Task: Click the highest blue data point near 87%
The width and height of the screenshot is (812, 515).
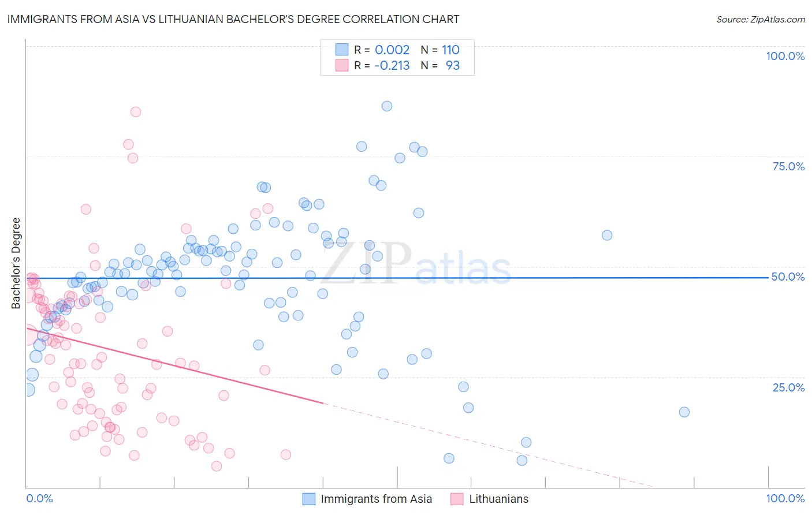Action: 387,106
